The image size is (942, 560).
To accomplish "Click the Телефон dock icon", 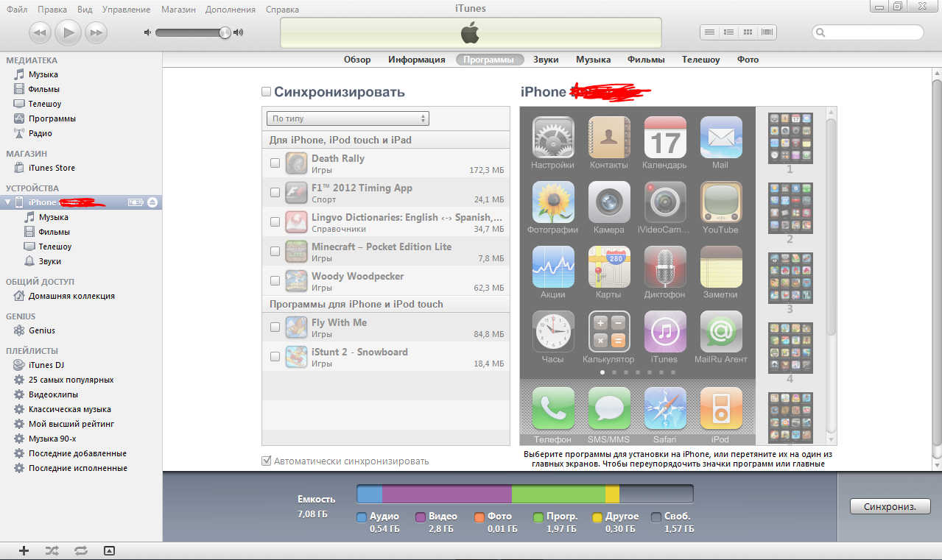I will click(552, 409).
